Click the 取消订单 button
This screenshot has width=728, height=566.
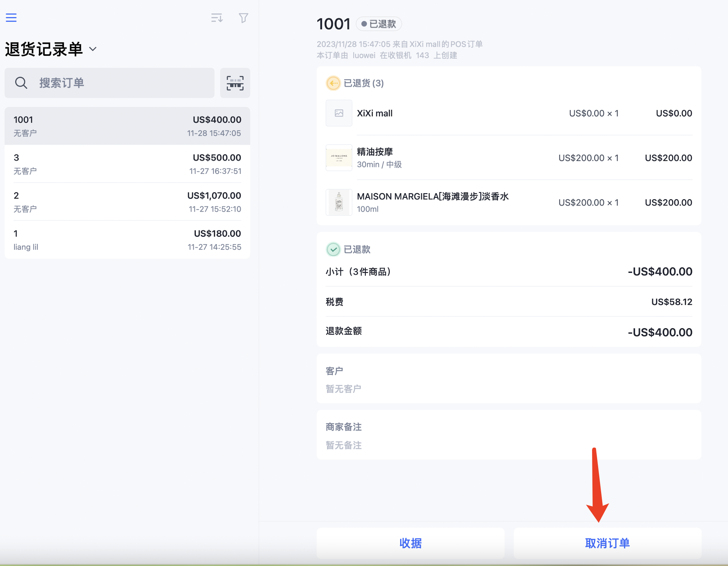607,543
